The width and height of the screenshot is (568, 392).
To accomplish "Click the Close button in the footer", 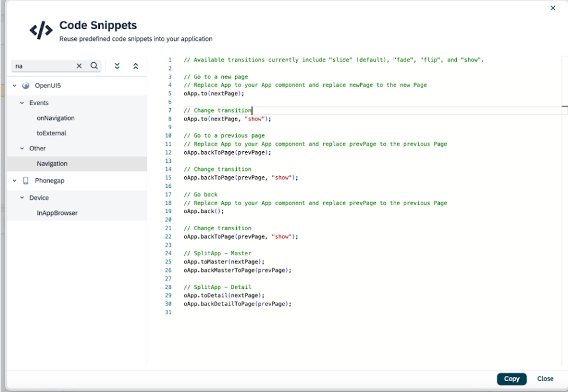I will 545,379.
